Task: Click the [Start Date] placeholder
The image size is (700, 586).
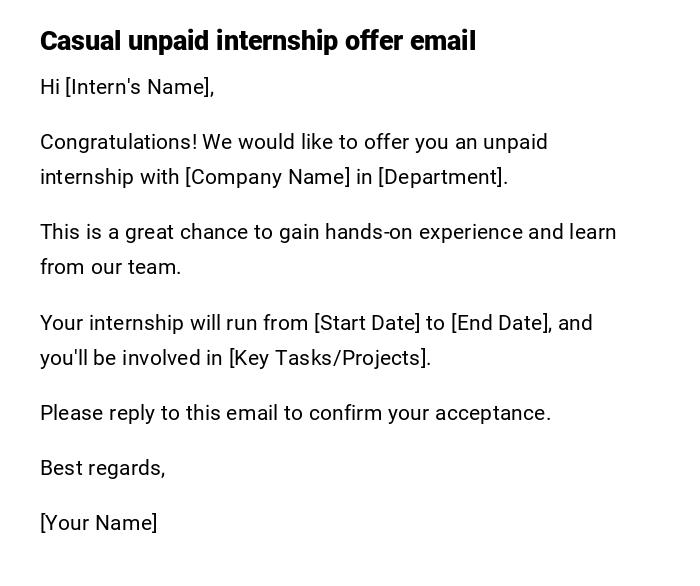Action: coord(366,323)
